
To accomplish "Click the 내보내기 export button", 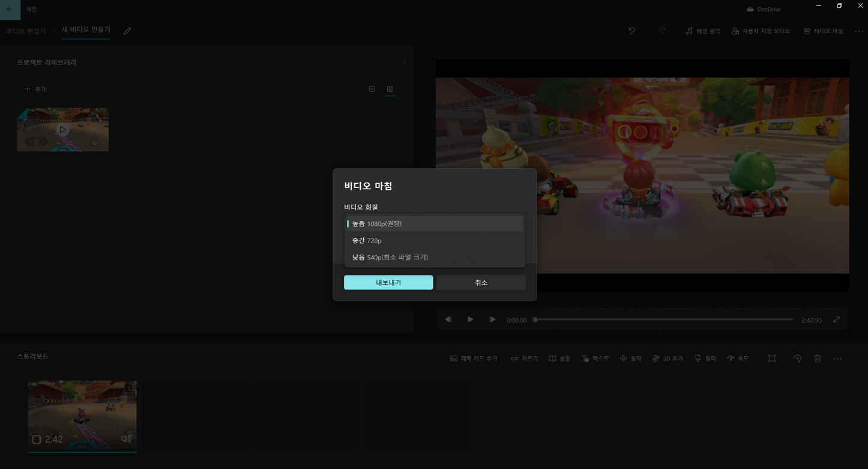I will point(388,282).
